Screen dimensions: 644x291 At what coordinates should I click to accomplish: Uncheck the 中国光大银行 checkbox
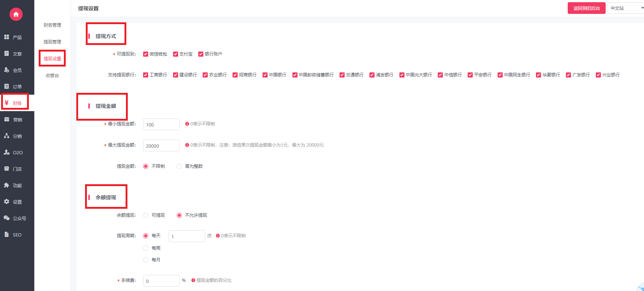(402, 75)
